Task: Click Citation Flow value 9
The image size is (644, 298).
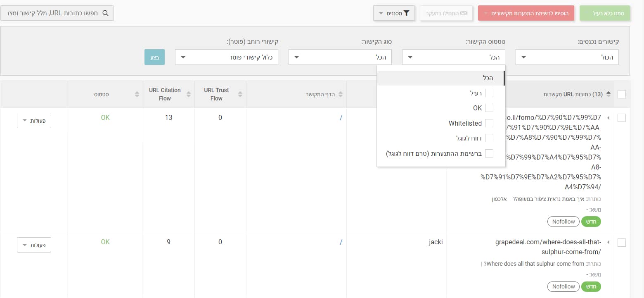Action: pyautogui.click(x=168, y=242)
